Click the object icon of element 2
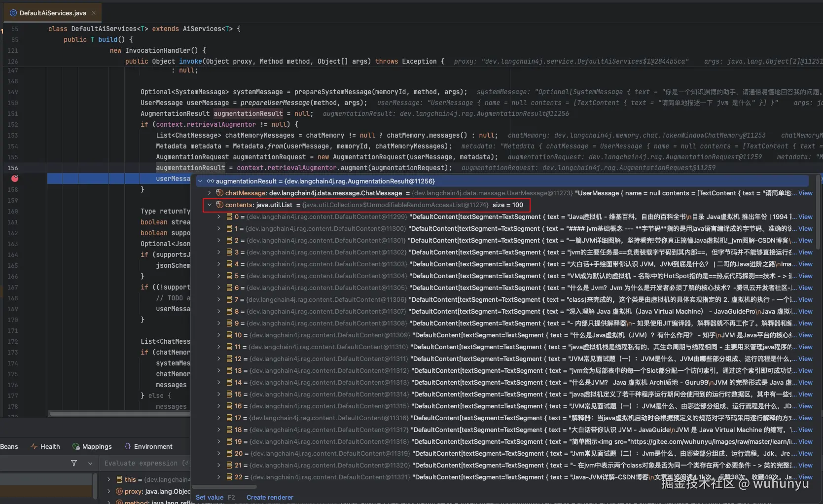Image resolution: width=823 pixels, height=504 pixels. [x=229, y=240]
